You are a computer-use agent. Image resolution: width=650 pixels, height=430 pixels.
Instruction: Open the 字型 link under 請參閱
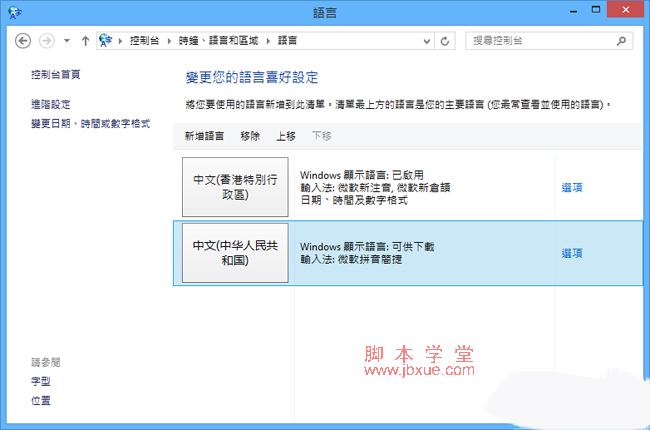(x=41, y=381)
